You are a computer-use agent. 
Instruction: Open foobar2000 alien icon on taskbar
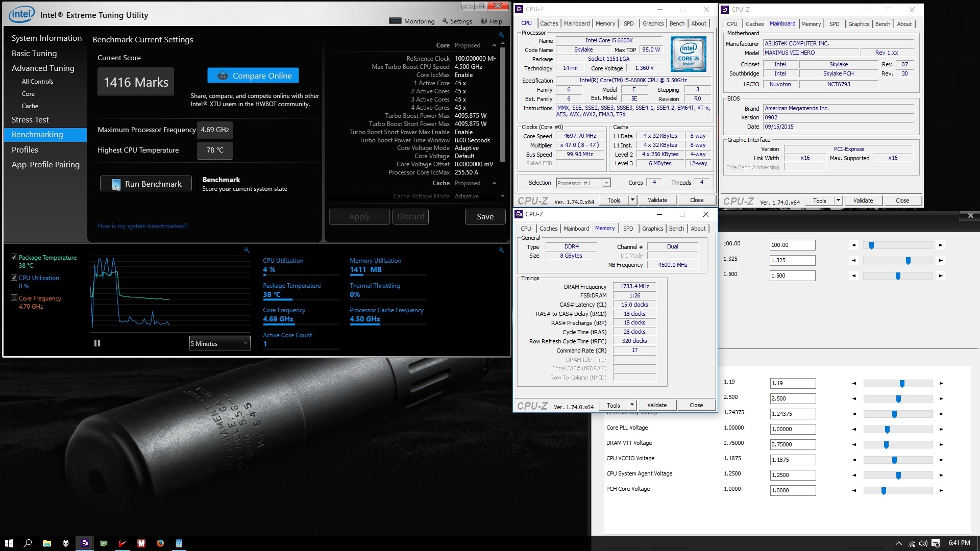tap(66, 543)
